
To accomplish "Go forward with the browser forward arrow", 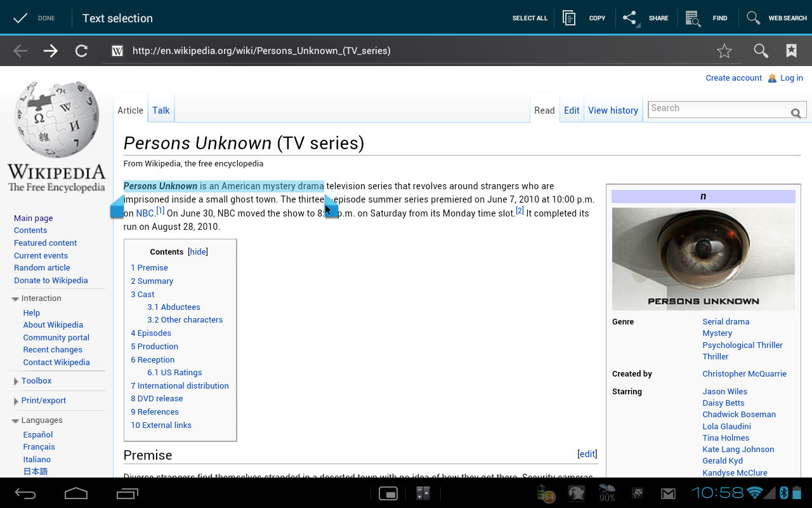I will pyautogui.click(x=51, y=51).
